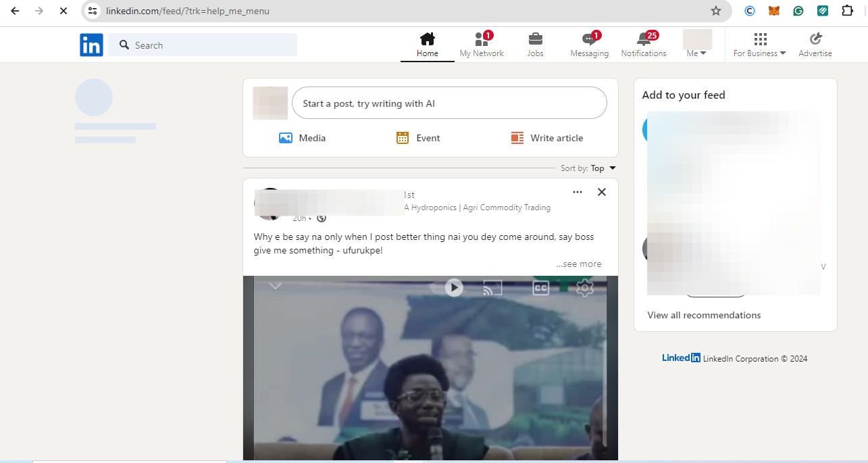Focus the LinkedIn Search field
The image size is (868, 463).
click(203, 45)
